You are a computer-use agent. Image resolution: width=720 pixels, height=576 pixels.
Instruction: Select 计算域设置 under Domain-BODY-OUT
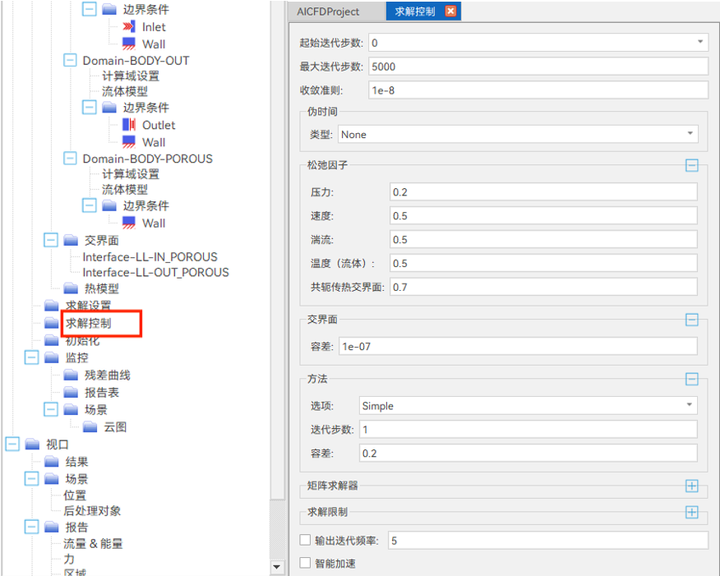click(130, 76)
